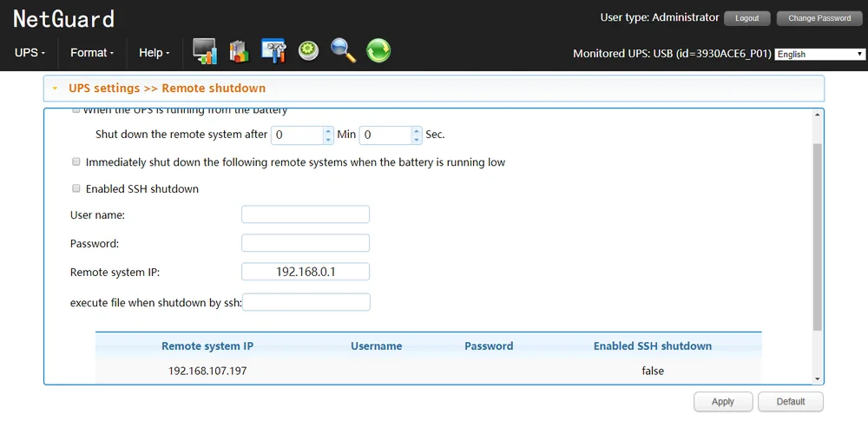Click the panel scrollbar down arrow
868x421 pixels.
click(818, 378)
